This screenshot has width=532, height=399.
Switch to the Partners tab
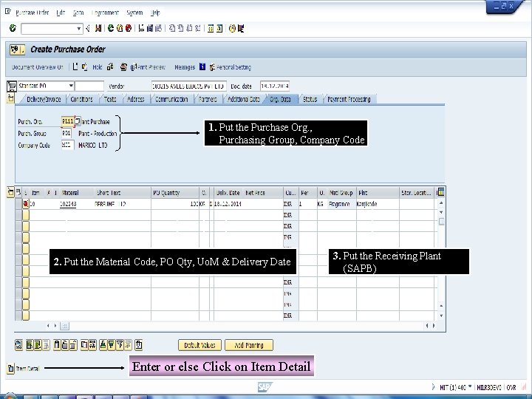coord(208,99)
